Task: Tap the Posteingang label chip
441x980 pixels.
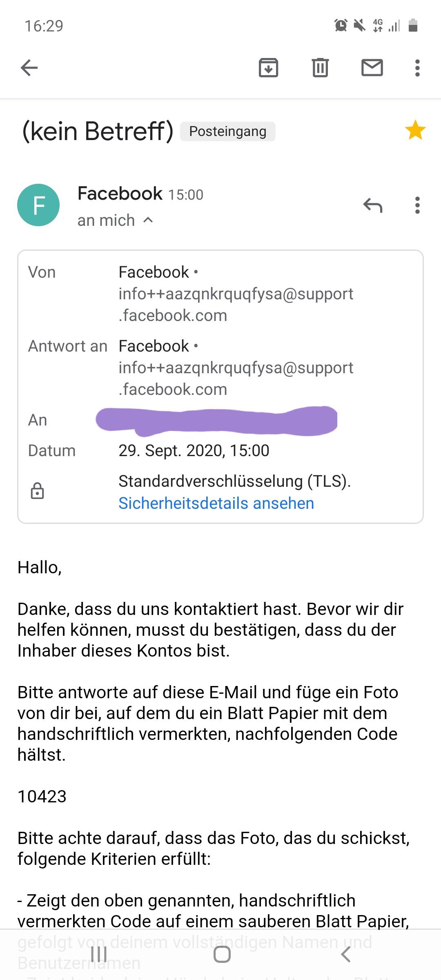Action: (228, 131)
